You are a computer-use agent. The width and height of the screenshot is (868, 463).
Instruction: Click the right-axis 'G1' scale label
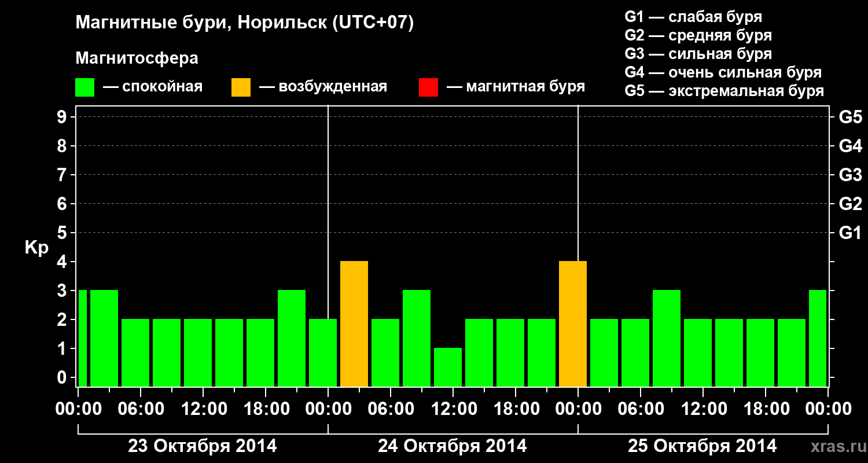click(x=850, y=233)
